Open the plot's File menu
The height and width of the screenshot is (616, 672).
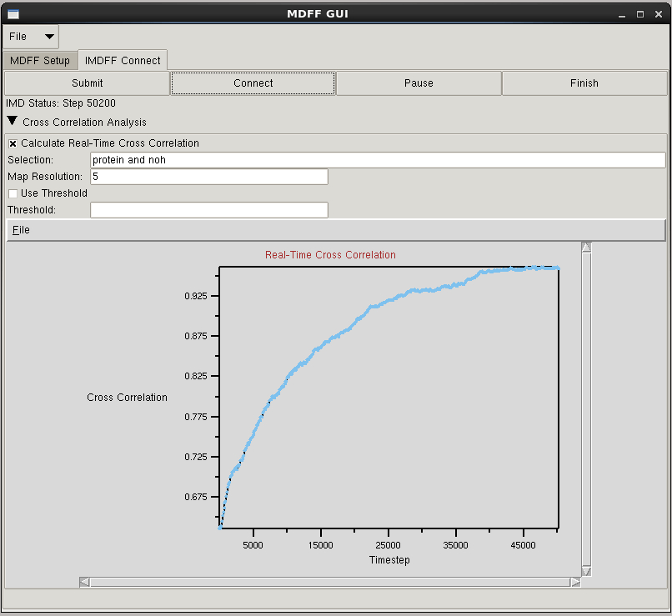(22, 230)
